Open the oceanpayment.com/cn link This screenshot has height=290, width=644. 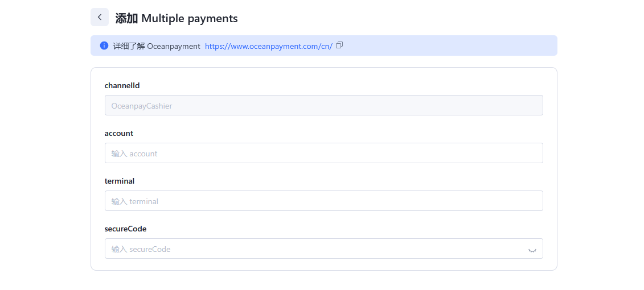(x=268, y=46)
